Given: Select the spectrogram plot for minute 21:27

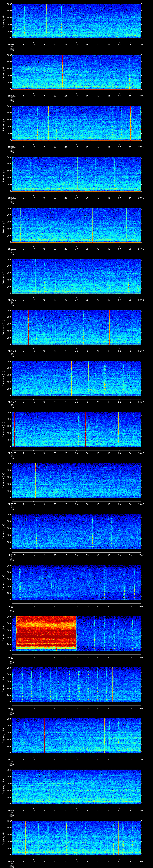Looking at the screenshot, I should 76,582.
